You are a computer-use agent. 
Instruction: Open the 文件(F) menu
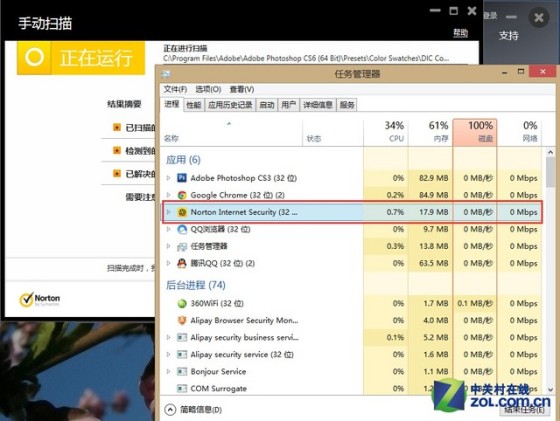coord(175,89)
